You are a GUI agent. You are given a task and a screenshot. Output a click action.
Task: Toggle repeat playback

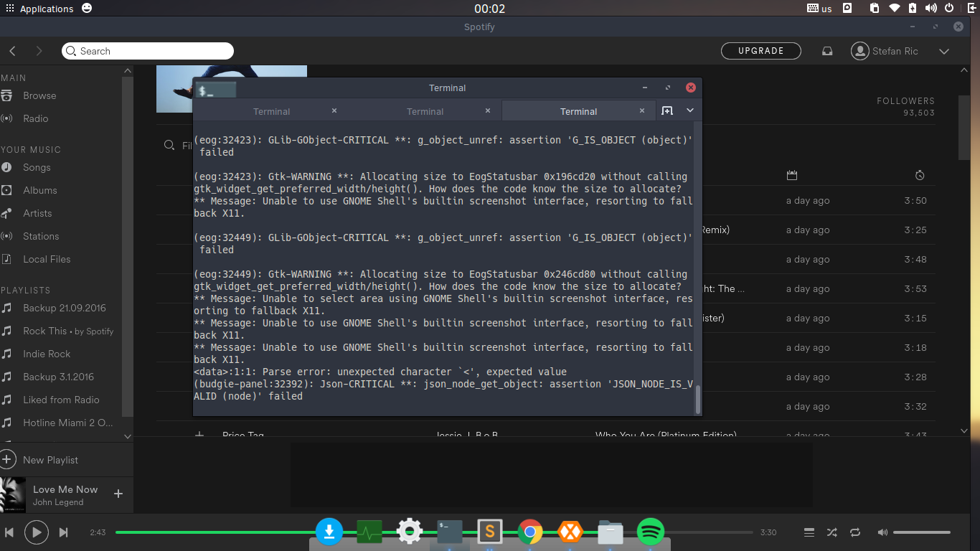(x=855, y=532)
